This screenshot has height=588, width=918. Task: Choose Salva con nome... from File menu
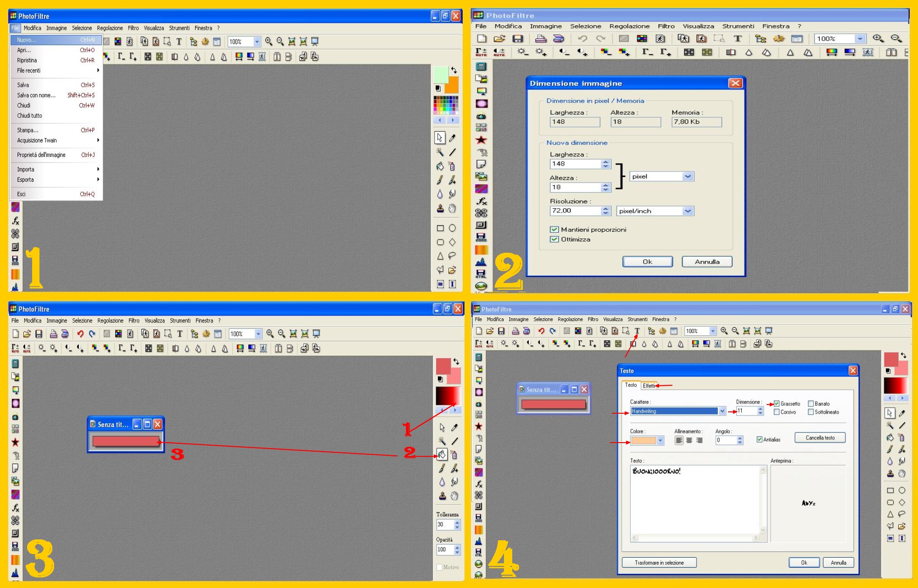click(36, 95)
